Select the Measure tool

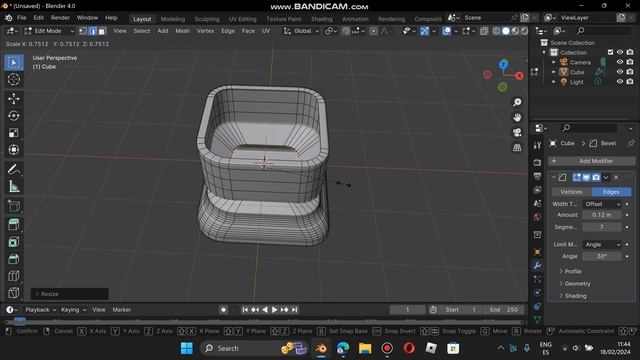pos(13,187)
